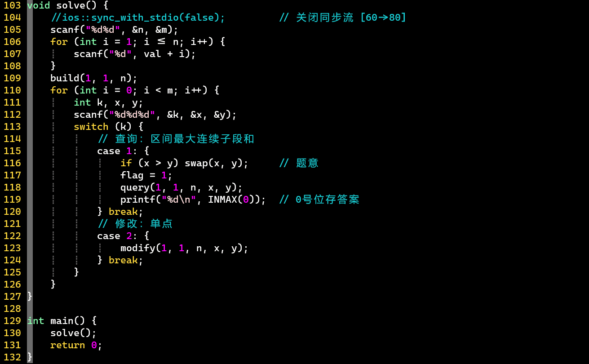Click line number 120 in the gutter

(12, 212)
